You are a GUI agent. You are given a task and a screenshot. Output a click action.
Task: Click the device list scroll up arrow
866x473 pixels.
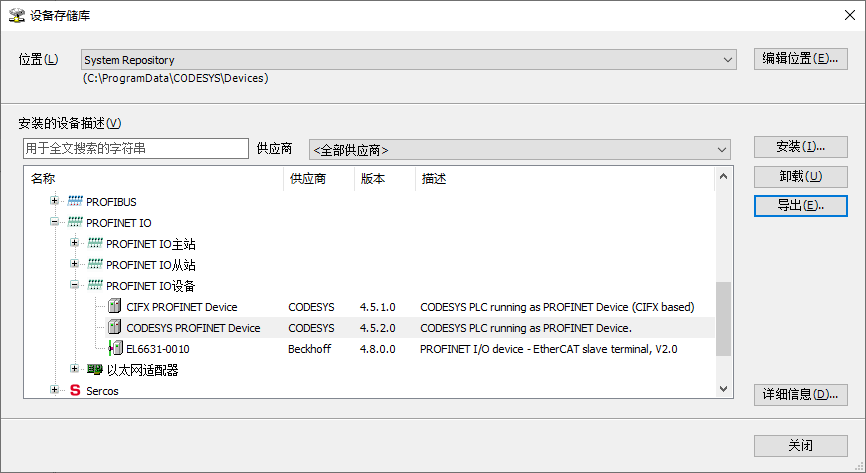(724, 177)
